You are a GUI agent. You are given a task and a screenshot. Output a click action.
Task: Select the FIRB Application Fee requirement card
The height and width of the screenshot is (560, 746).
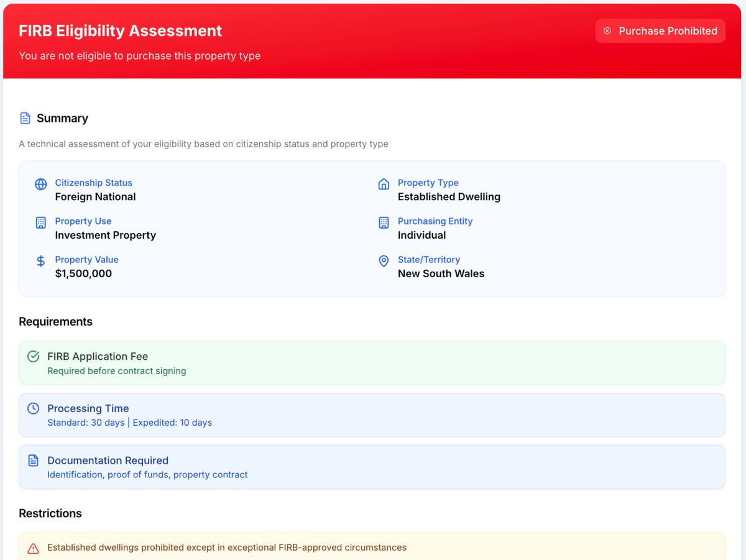[x=372, y=363]
